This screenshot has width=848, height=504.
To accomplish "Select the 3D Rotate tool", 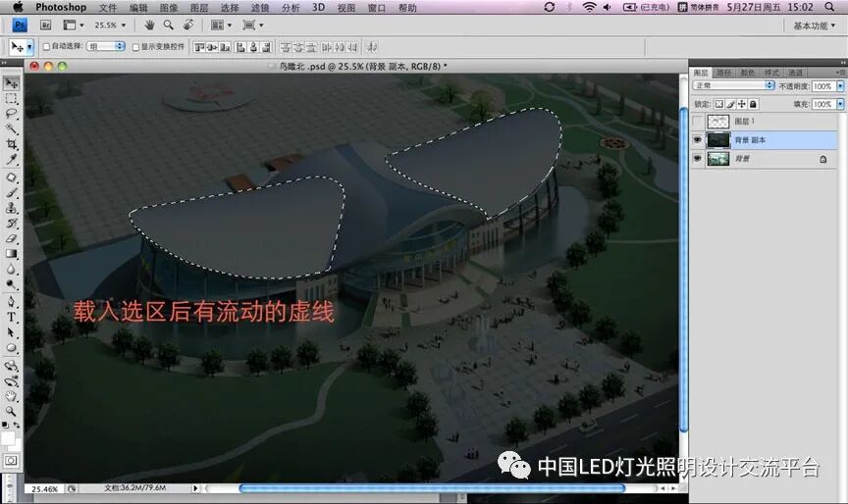I will (12, 366).
